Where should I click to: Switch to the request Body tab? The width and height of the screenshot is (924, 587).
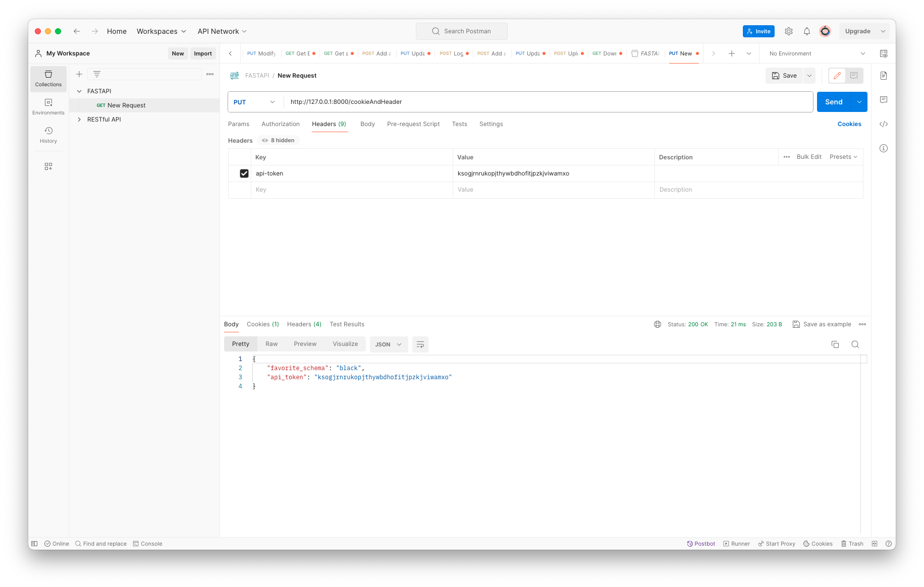[367, 124]
